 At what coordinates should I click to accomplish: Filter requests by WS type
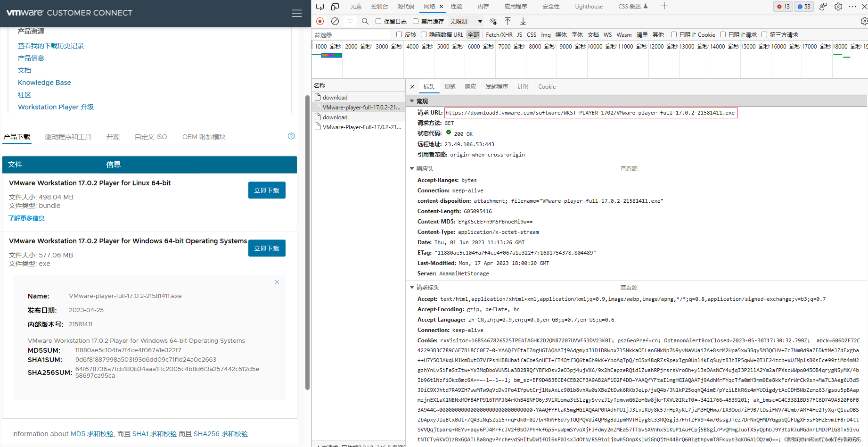[x=607, y=34]
